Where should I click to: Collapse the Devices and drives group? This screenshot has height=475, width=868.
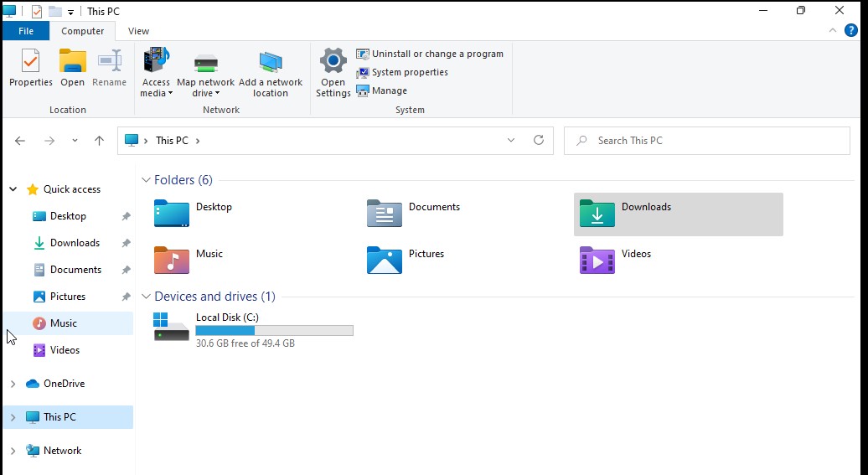(146, 297)
